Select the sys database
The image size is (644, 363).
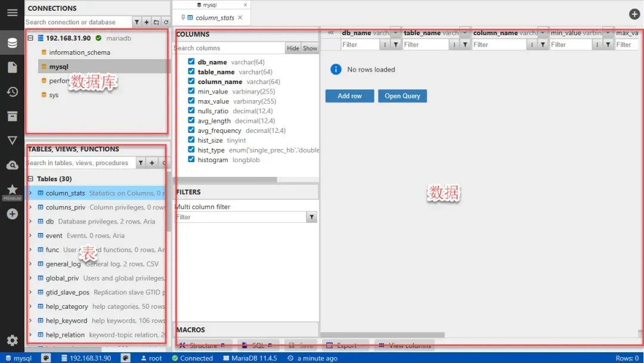54,95
